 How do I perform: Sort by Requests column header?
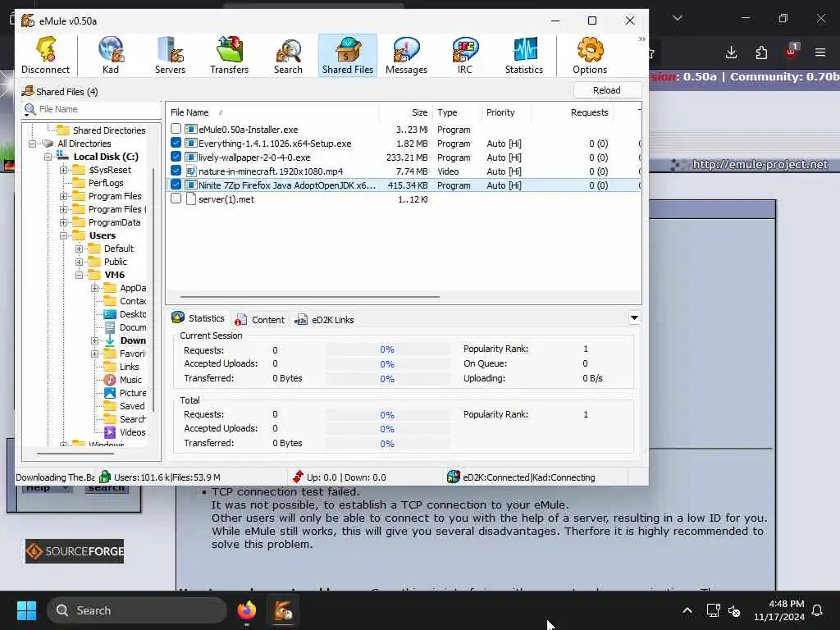pos(572,112)
